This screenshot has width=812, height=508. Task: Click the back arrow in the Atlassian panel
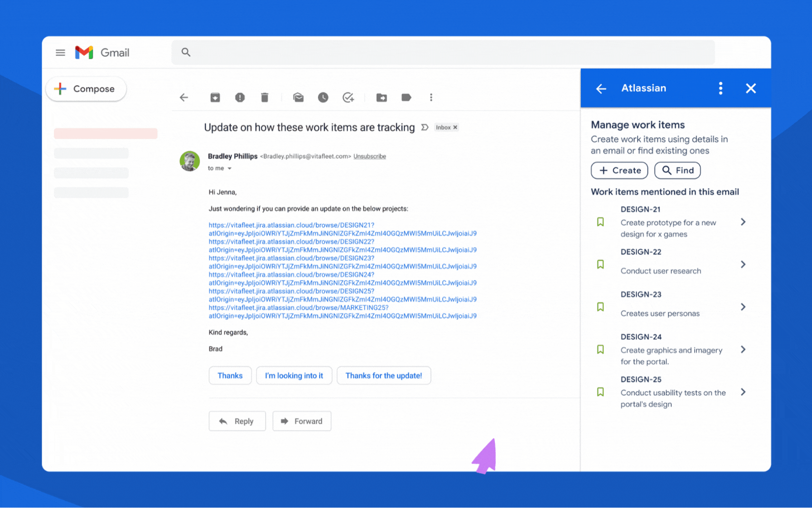pos(601,88)
